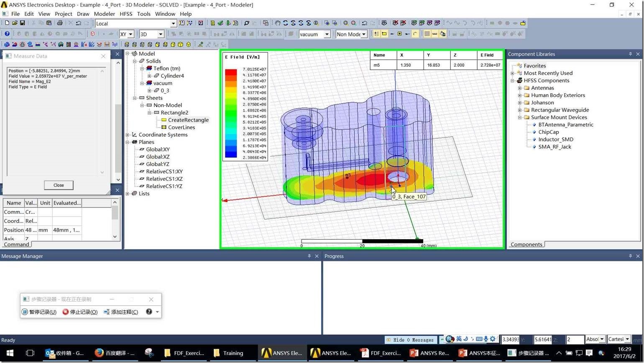Image resolution: width=644 pixels, height=363 pixels.
Task: Click Close in Measure Data dialog
Action: 59,185
